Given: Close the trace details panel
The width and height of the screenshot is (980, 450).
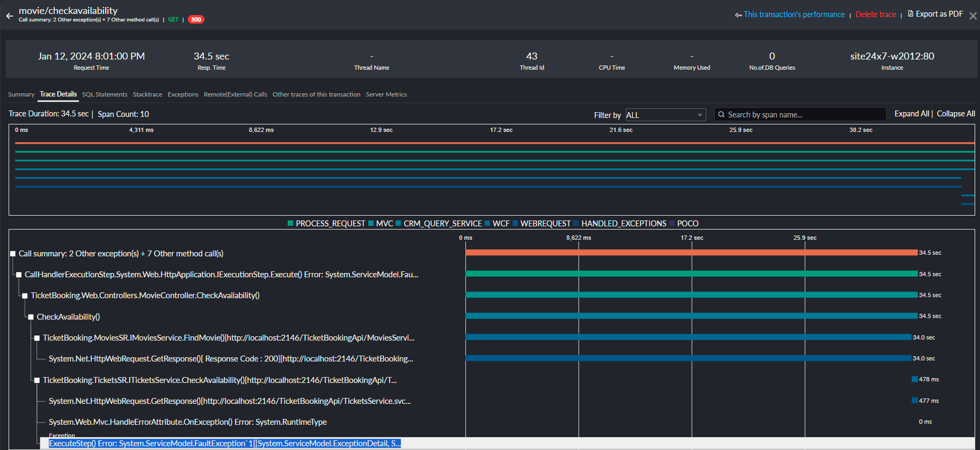Looking at the screenshot, I should tap(972, 16).
